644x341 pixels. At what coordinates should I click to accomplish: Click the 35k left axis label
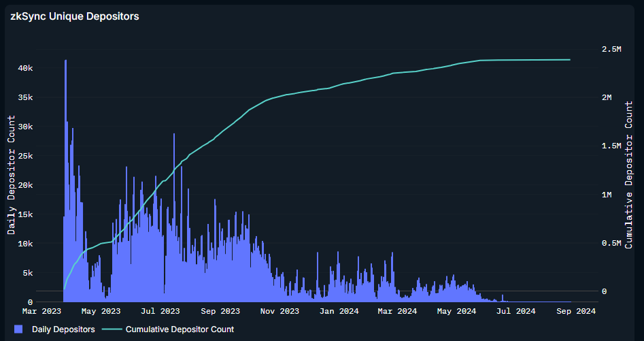25,98
